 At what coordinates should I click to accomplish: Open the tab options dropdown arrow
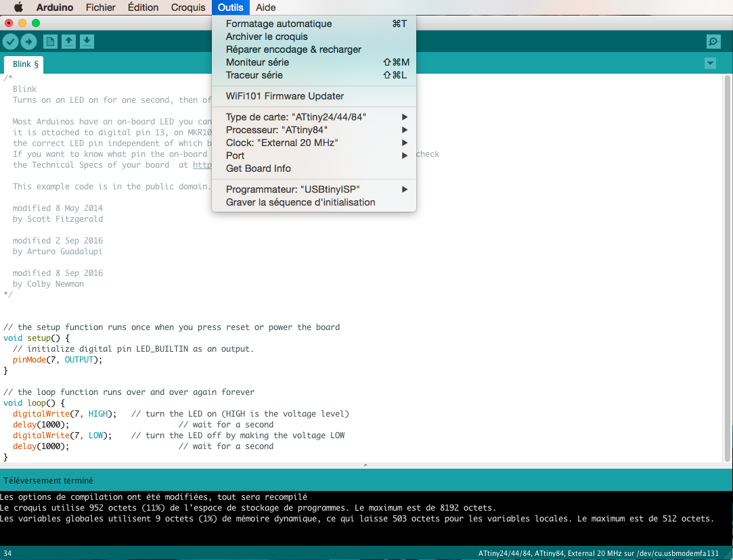710,64
